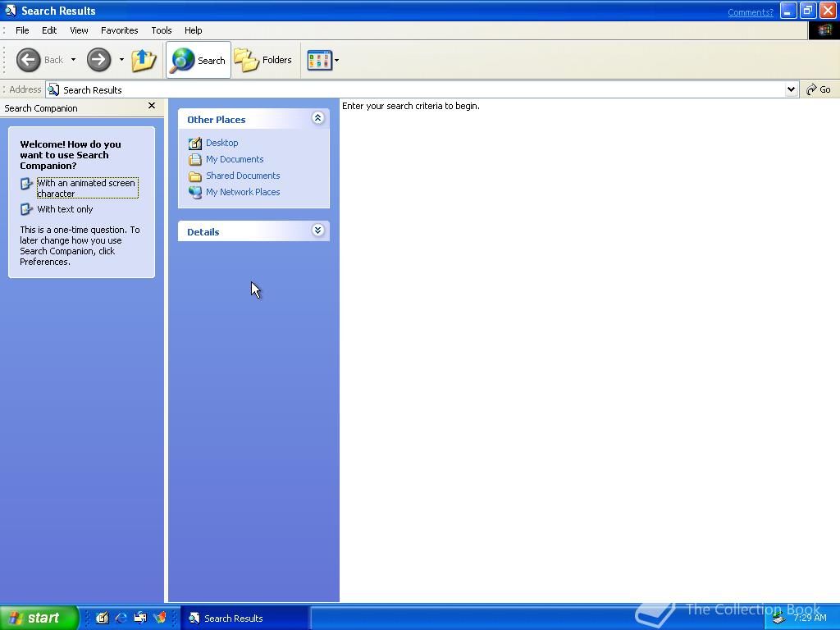Open My Documents link
Viewport: 840px width, 630px height.
(235, 160)
